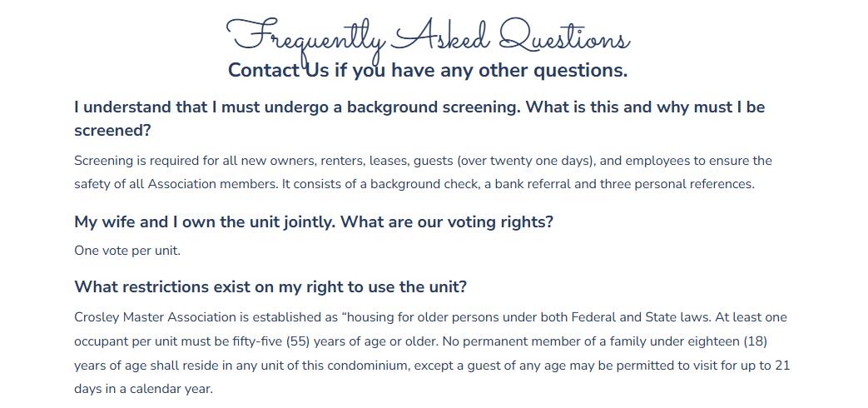This screenshot has width=868, height=408.
Task: Click the joint ownership voting rights question
Action: pos(313,222)
